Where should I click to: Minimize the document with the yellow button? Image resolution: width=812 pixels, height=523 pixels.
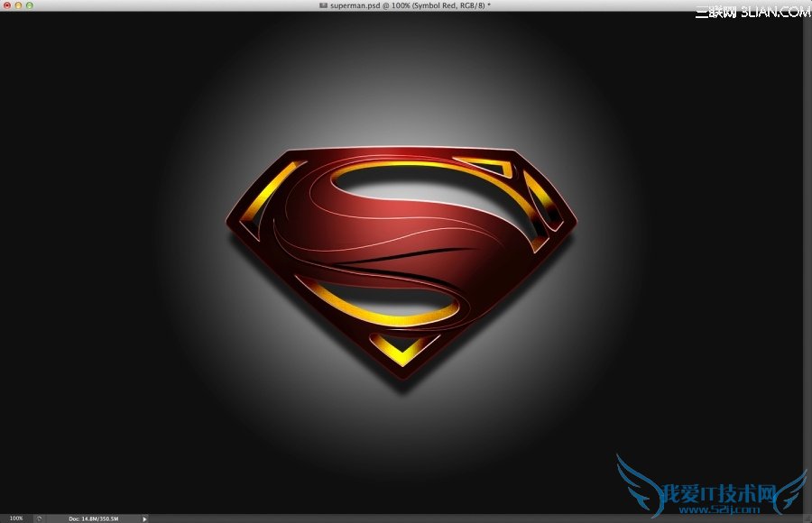coord(18,5)
